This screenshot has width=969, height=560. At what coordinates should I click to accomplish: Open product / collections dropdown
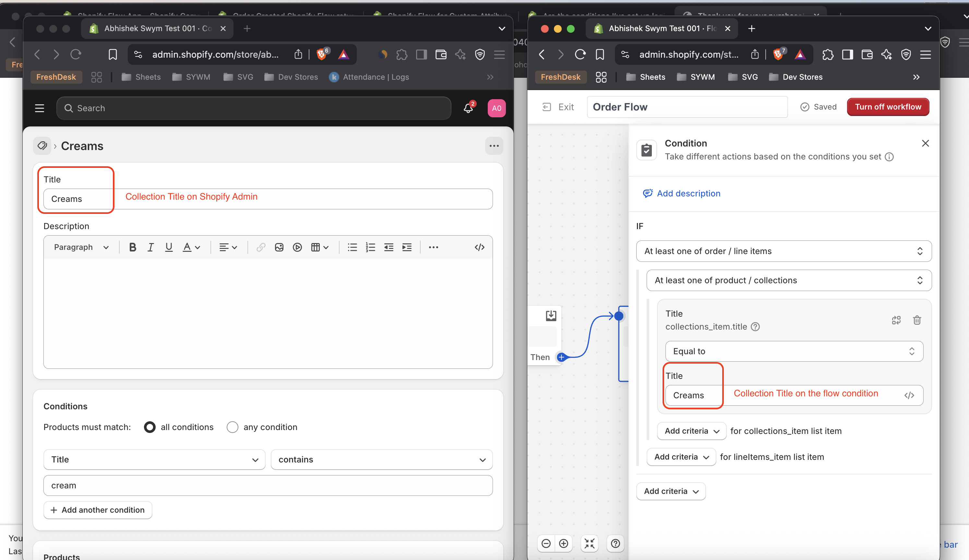(x=789, y=280)
